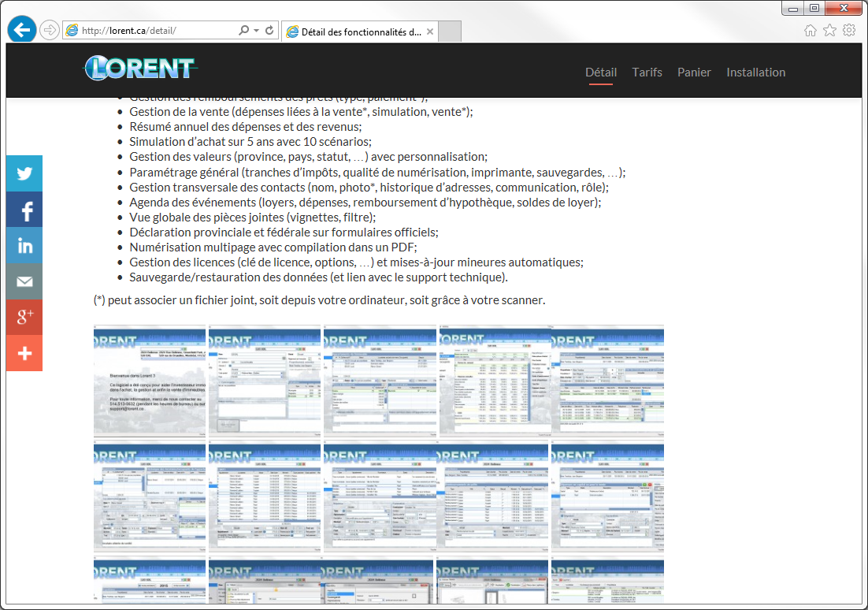Image resolution: width=868 pixels, height=610 pixels.
Task: Share on LinkedIn from sidebar
Action: pos(24,246)
